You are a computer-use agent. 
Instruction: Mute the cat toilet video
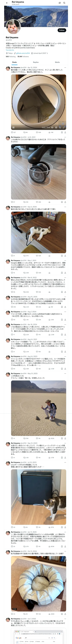52,128
